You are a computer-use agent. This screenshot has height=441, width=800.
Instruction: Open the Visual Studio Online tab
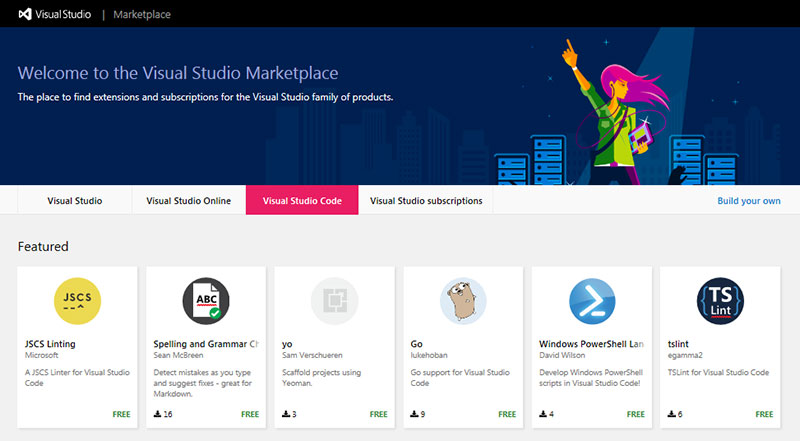189,201
